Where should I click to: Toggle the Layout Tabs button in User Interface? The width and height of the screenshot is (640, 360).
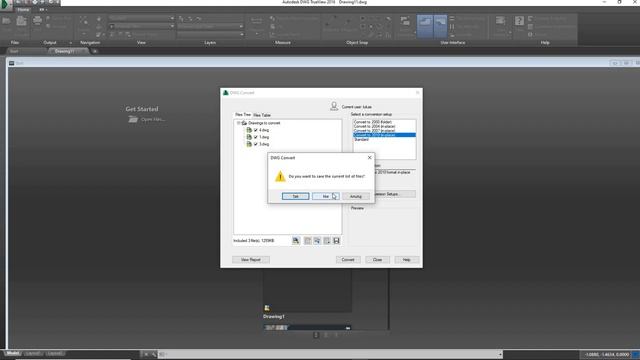tap(440, 25)
